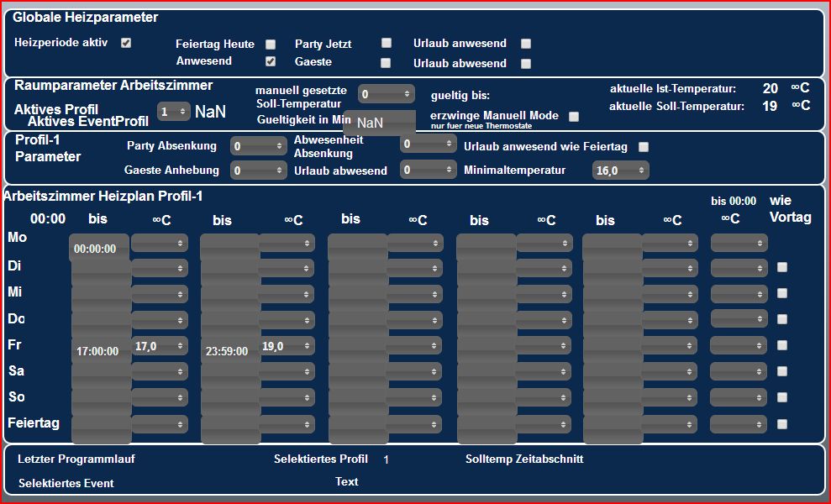Click the Fr 23:59:00 time field
The image size is (831, 504).
click(230, 351)
